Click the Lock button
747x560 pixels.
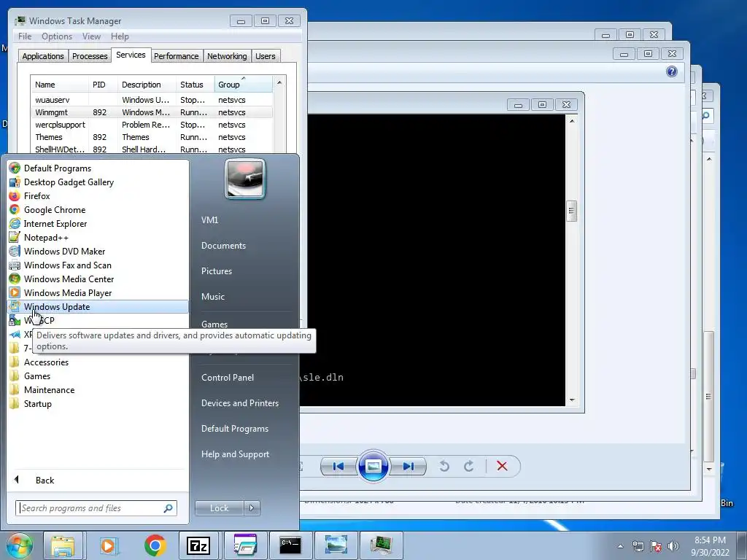pos(219,508)
